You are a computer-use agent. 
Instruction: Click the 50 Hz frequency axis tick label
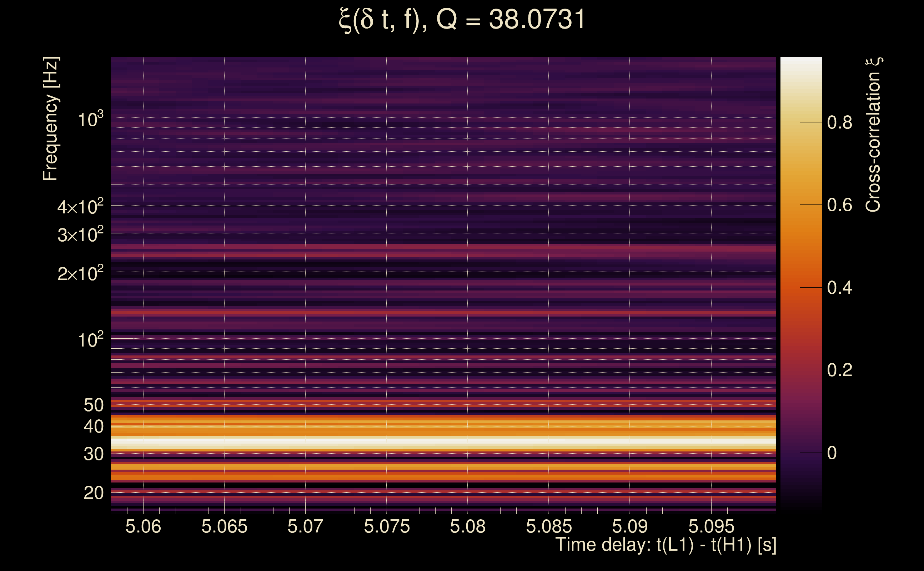pyautogui.click(x=93, y=405)
